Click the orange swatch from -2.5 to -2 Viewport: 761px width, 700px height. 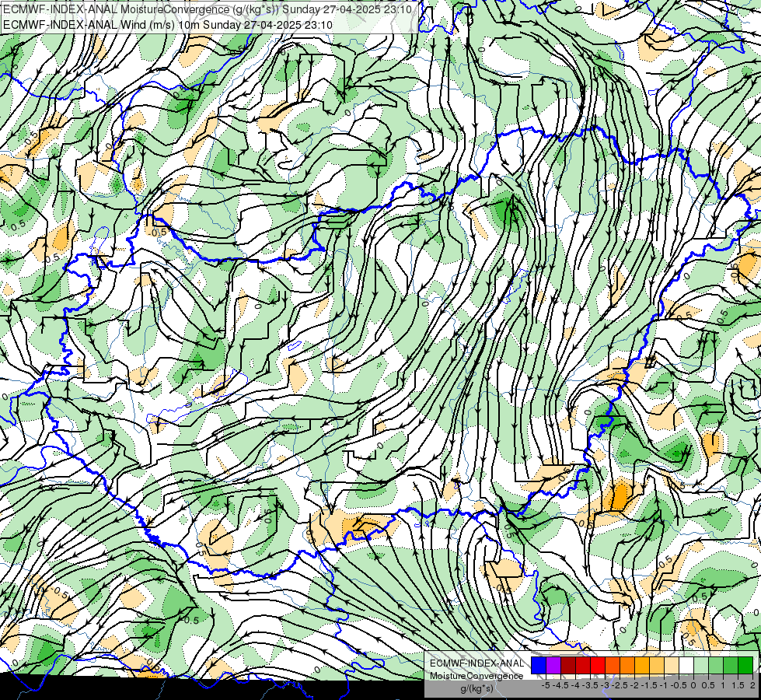click(627, 666)
